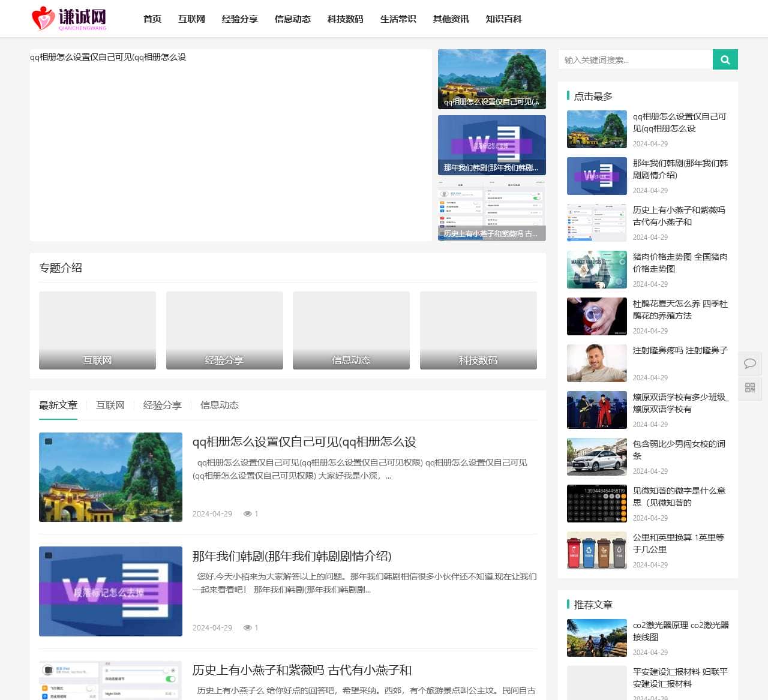Screen dimensions: 768x700
Task: Click the 2024-04-29 date under qq相册 main article
Action: point(212,513)
